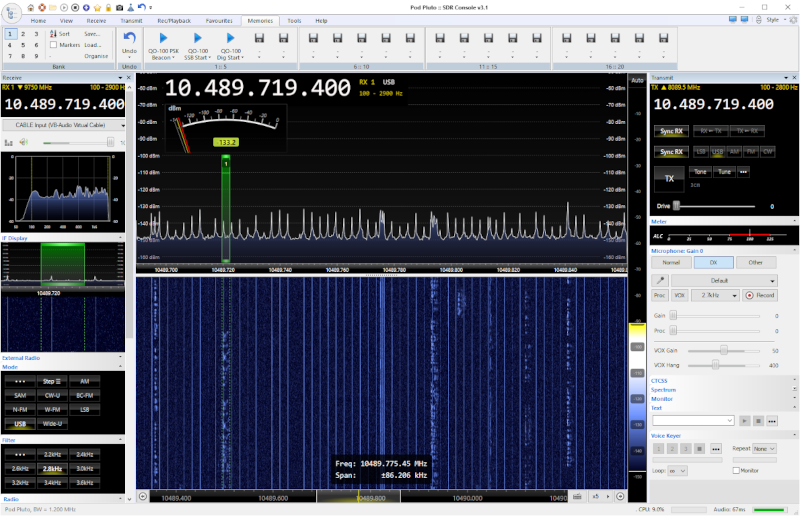The height and width of the screenshot is (516, 800).
Task: Click the Drive slider handle
Action: click(x=677, y=206)
